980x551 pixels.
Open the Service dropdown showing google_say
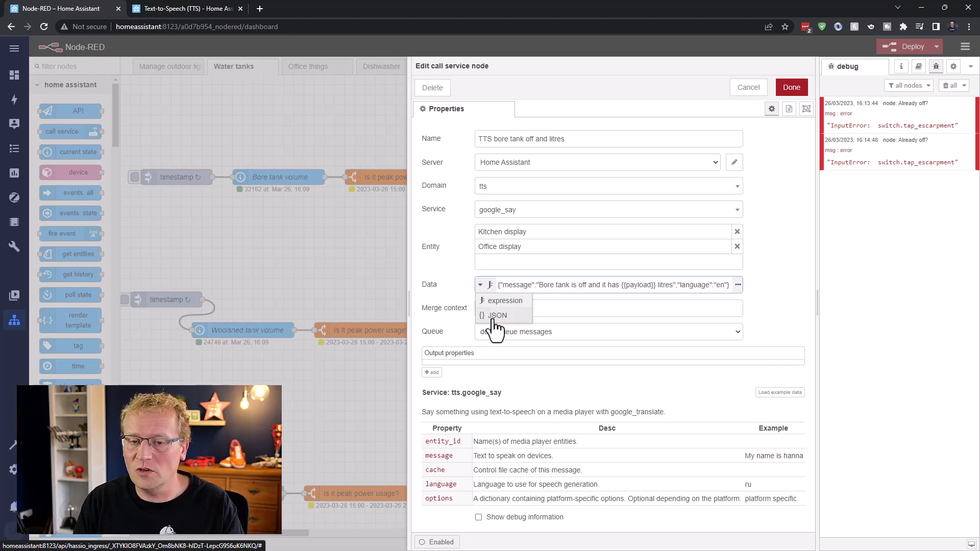(x=608, y=209)
